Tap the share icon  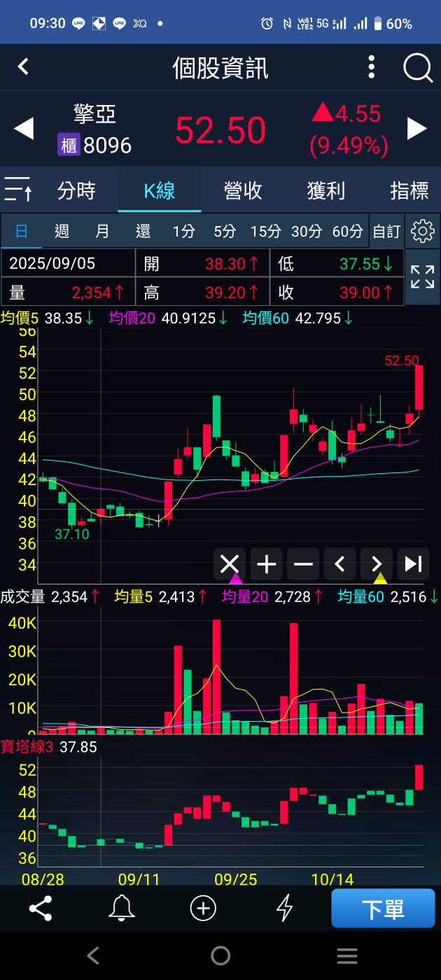pyautogui.click(x=41, y=908)
